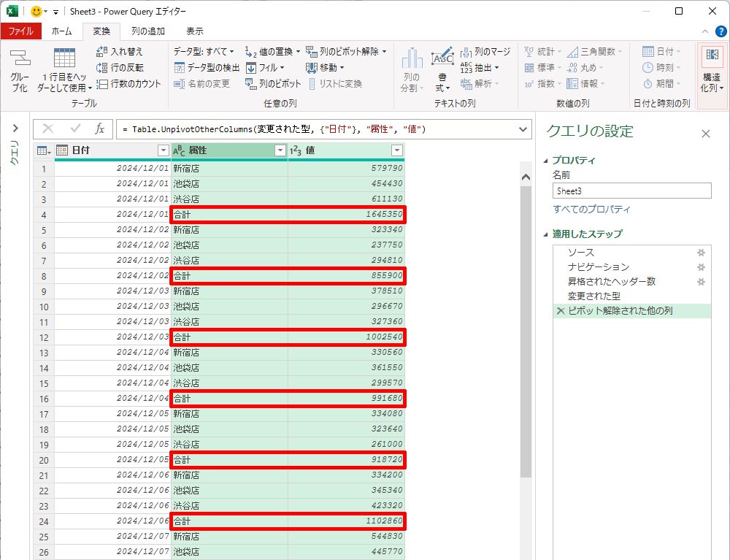Open the 属性 column filter dropdown
The width and height of the screenshot is (730, 560).
click(x=280, y=150)
